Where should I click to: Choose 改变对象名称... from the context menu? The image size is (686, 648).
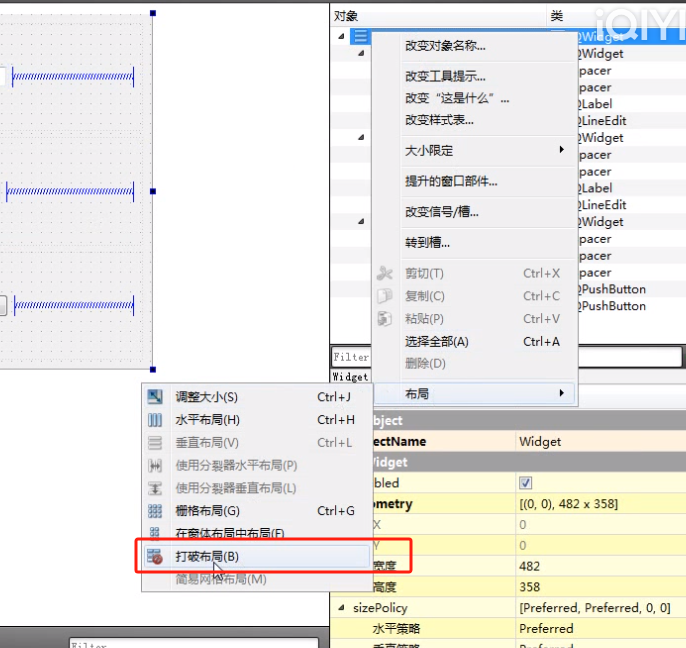(445, 46)
